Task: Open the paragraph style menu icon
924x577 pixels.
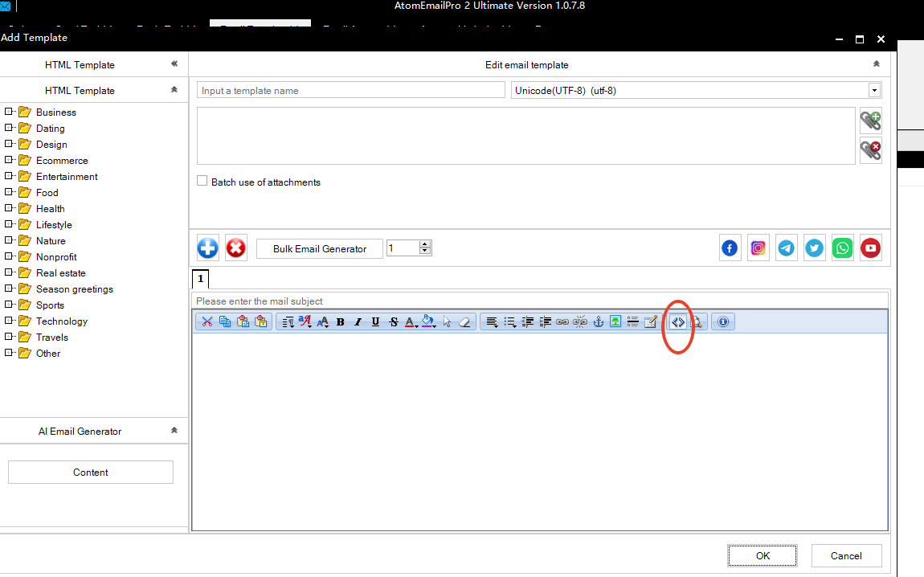Action: [288, 321]
